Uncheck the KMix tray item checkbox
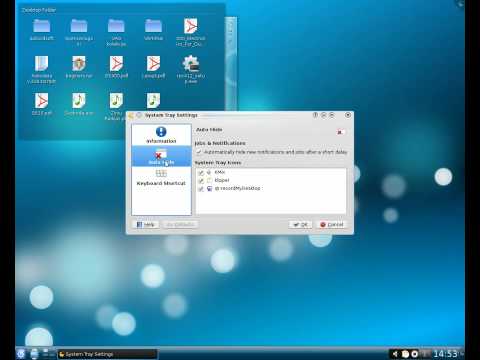This screenshot has width=480, height=360. [201, 173]
